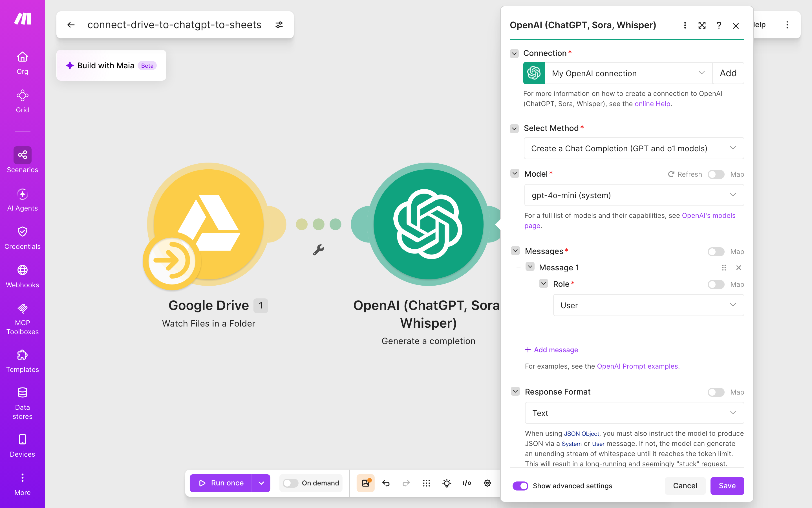
Task: Open the top-right kebab menu
Action: click(x=787, y=25)
